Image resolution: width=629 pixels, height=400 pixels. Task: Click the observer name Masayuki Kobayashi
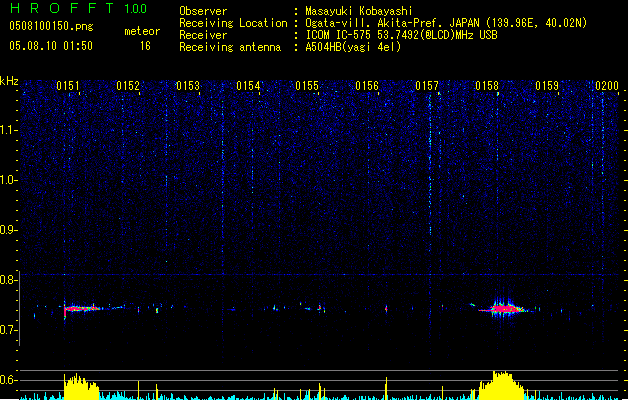pos(359,11)
